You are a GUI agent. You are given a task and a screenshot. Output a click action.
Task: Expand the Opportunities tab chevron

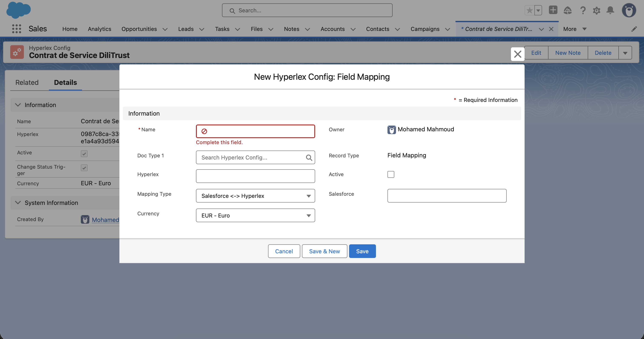click(165, 29)
